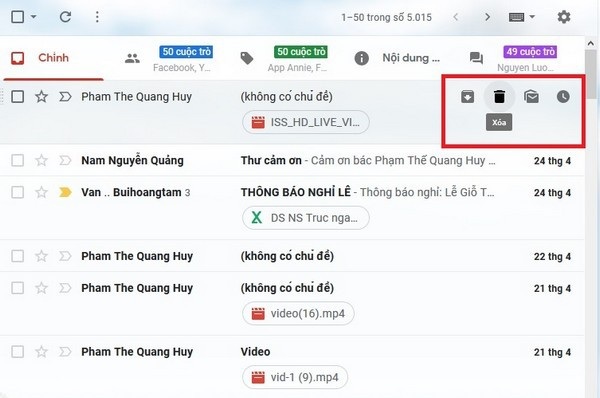Open the select dropdown arrow beside checkbox
Screen dimensions: 600x398
pyautogui.click(x=34, y=17)
